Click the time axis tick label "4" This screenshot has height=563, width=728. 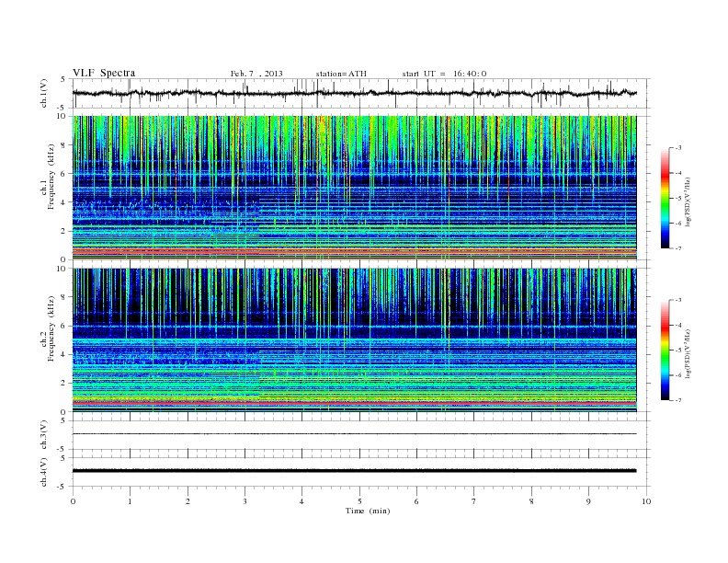click(301, 501)
